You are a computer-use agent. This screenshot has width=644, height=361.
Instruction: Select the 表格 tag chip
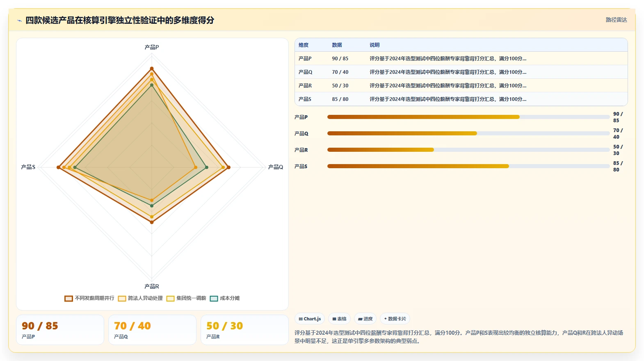(339, 319)
